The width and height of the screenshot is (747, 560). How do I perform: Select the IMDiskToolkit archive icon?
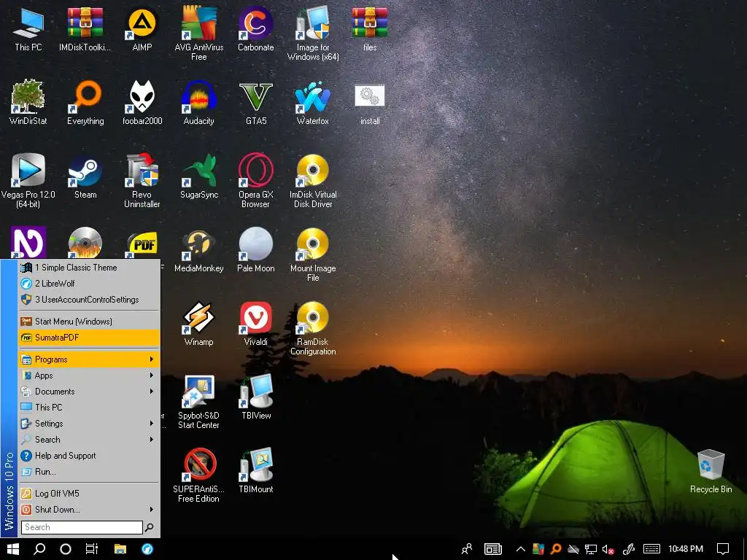(85, 29)
